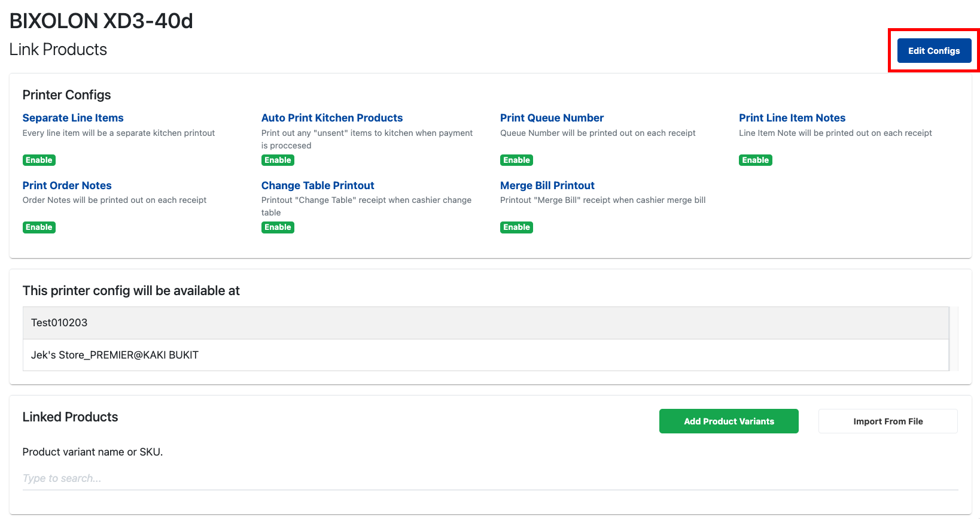The image size is (980, 519).
Task: Click Enable badge under Print Line Item Notes
Action: point(755,160)
